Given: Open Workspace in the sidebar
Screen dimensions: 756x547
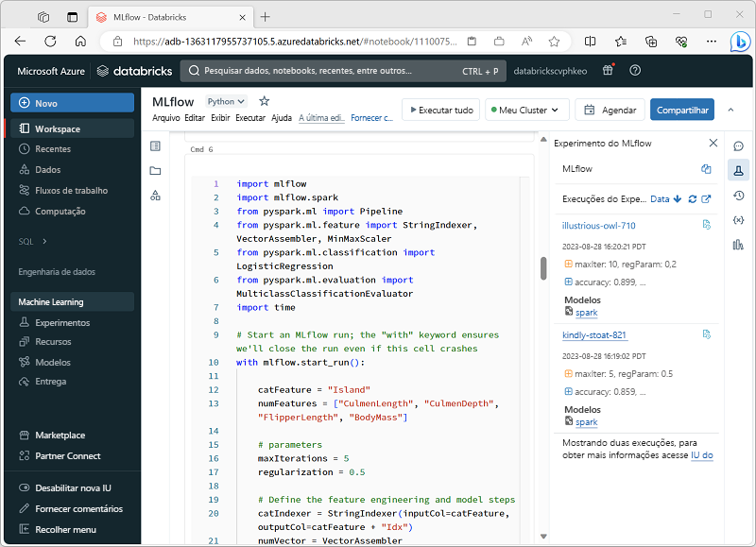Looking at the screenshot, I should [x=73, y=128].
